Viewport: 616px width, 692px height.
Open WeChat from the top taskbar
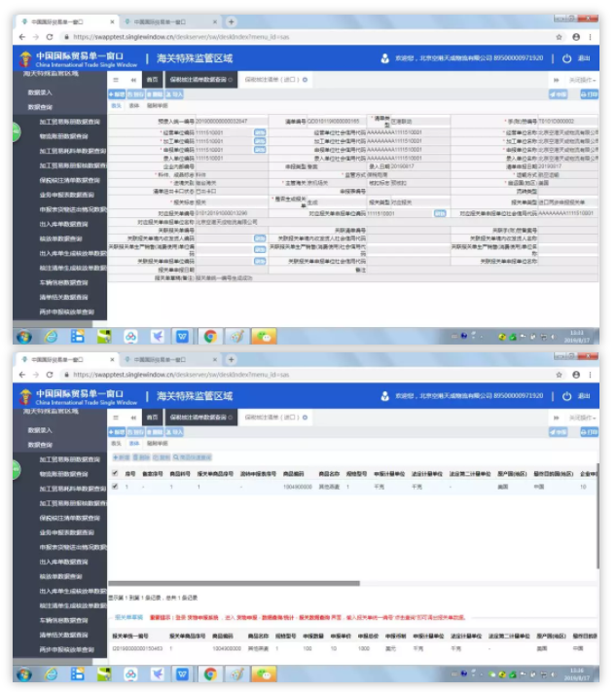(x=264, y=337)
